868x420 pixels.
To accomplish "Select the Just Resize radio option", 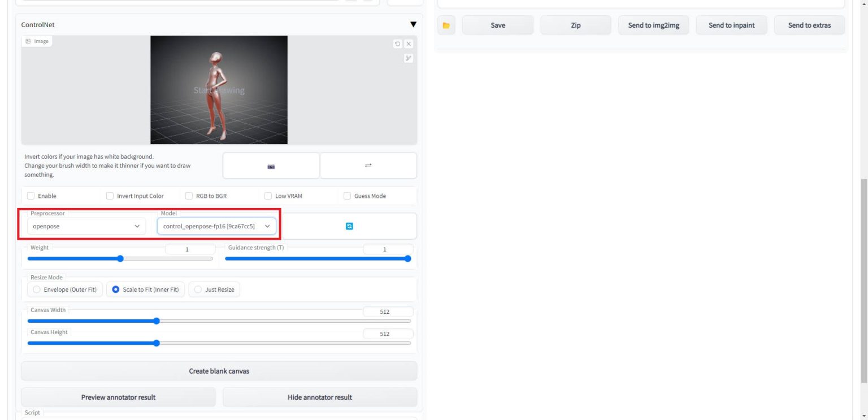I will pos(198,289).
